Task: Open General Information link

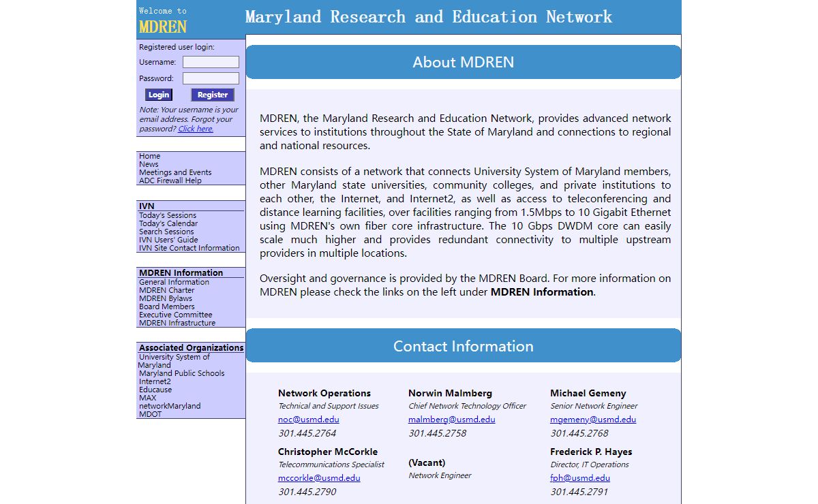Action: point(174,282)
